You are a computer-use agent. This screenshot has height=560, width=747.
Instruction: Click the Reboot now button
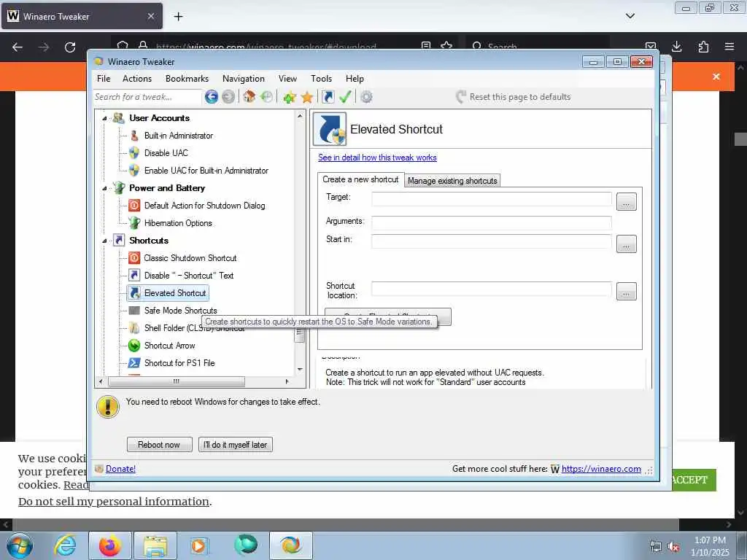pos(160,444)
